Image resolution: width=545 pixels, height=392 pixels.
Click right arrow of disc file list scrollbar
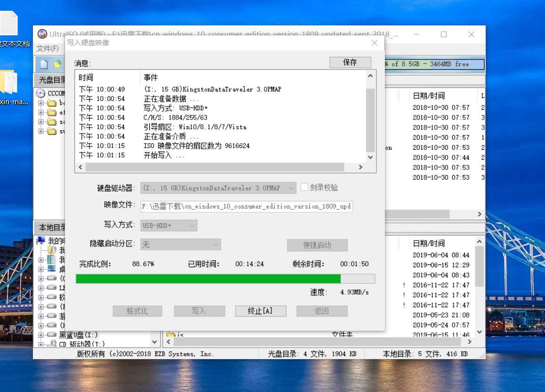pyautogui.click(x=480, y=214)
